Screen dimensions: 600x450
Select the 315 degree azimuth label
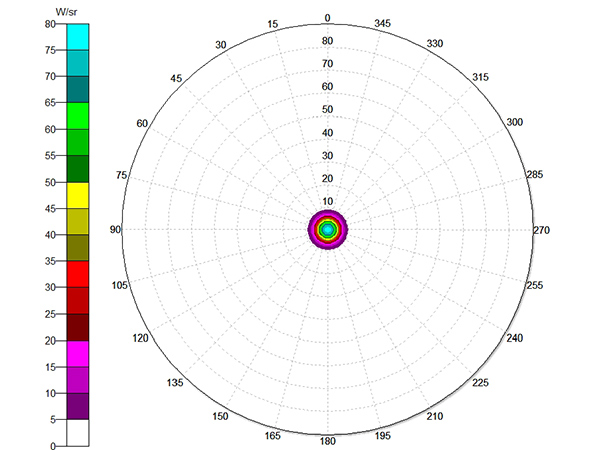[480, 77]
